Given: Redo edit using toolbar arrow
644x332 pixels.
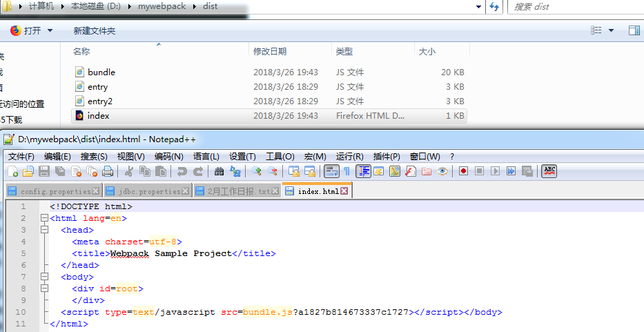Looking at the screenshot, I should pos(198,171).
